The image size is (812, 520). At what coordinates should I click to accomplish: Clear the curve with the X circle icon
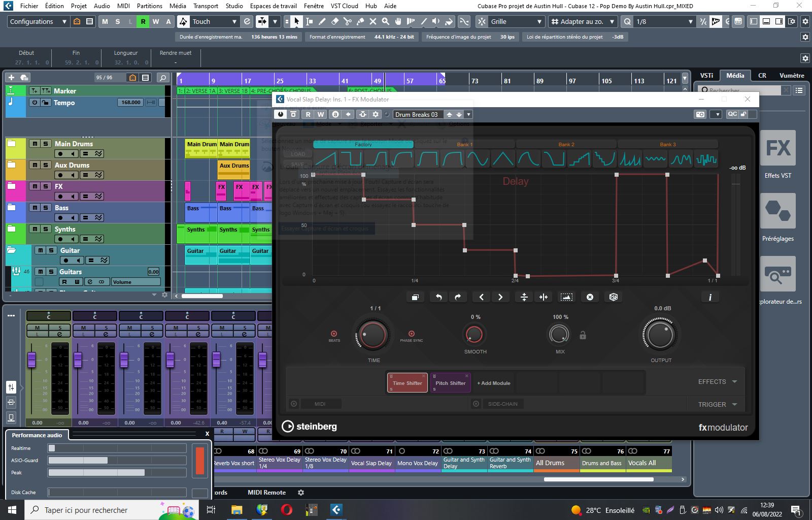pos(590,297)
